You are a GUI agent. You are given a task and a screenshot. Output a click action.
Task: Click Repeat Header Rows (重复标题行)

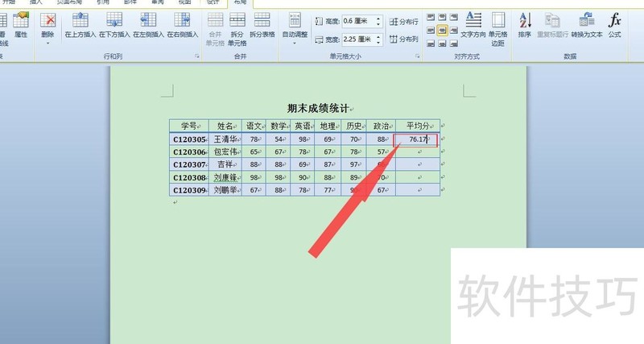click(x=552, y=26)
